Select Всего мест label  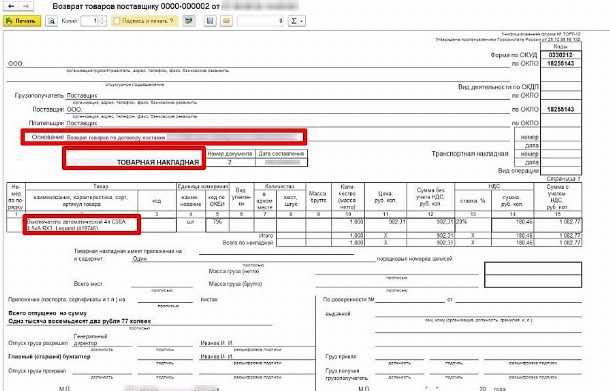[88, 284]
